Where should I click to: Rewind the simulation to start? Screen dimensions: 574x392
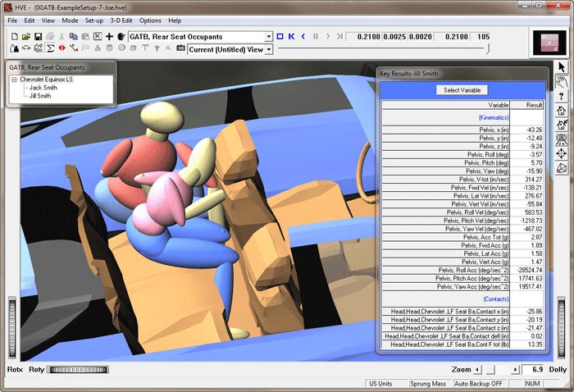tap(291, 37)
